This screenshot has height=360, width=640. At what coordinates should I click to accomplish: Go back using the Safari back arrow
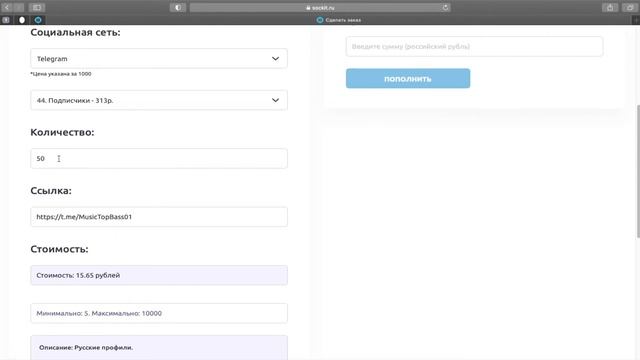point(7,7)
